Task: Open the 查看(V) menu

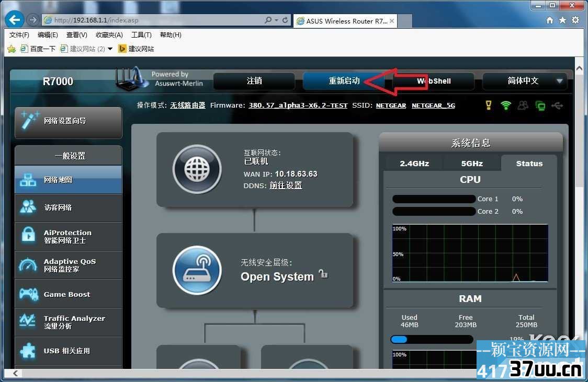Action: (x=76, y=35)
